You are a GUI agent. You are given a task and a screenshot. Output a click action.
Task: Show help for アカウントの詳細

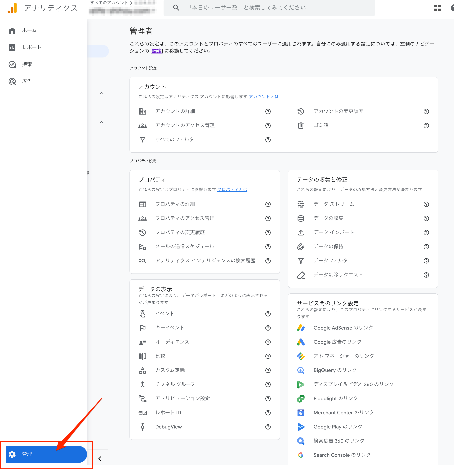(268, 111)
